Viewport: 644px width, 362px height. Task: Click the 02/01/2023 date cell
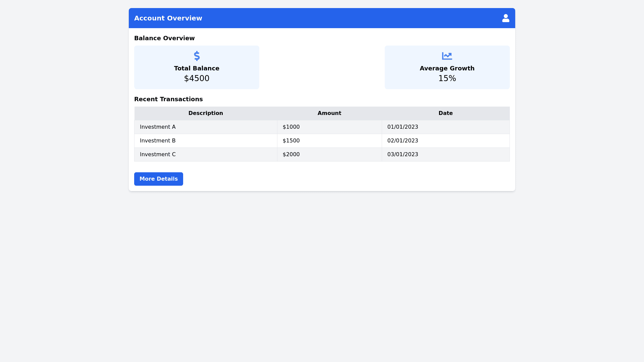pyautogui.click(x=402, y=140)
